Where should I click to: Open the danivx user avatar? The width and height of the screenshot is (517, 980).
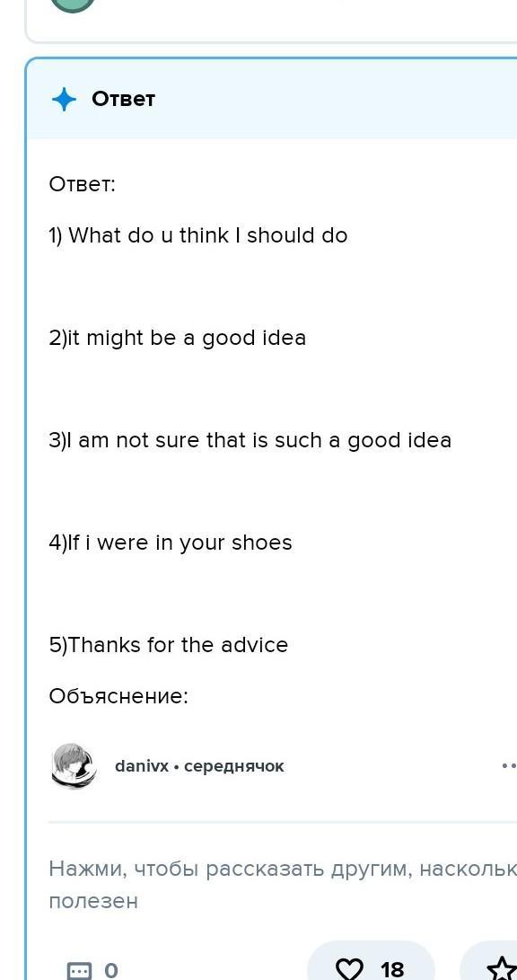tap(74, 765)
